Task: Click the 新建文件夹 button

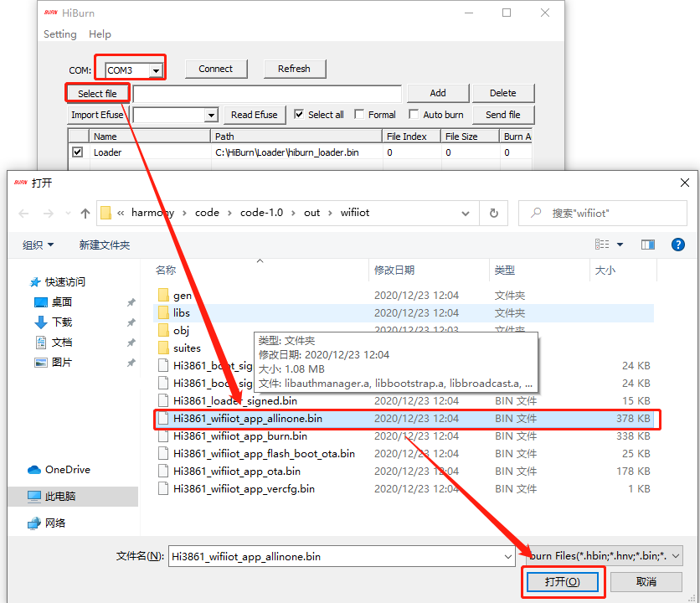Action: pos(105,245)
